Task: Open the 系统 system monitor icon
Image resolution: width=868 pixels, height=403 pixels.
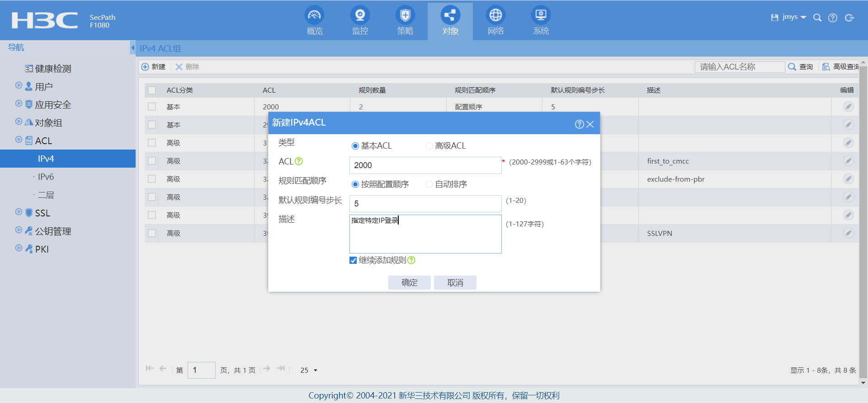Action: tap(541, 15)
